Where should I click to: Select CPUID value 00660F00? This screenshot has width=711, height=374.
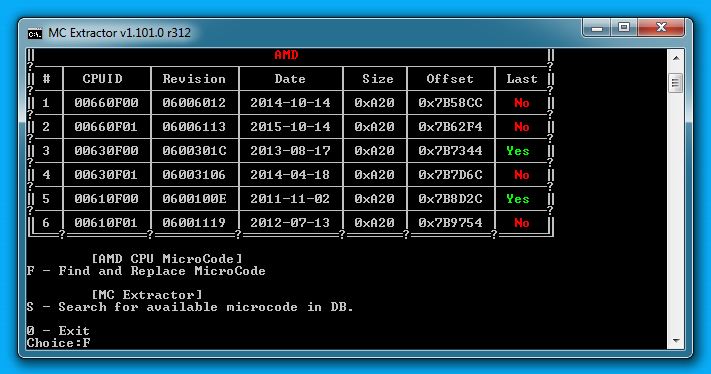pos(106,103)
